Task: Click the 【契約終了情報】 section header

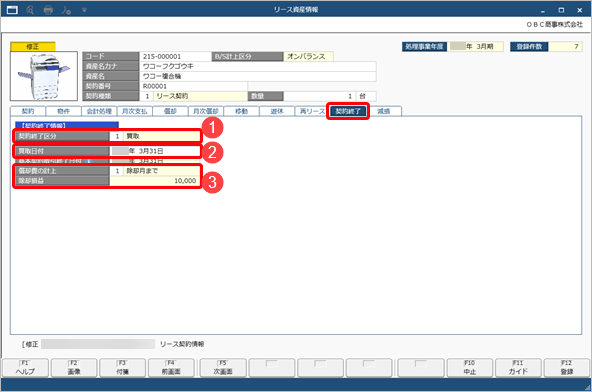Action: click(67, 125)
